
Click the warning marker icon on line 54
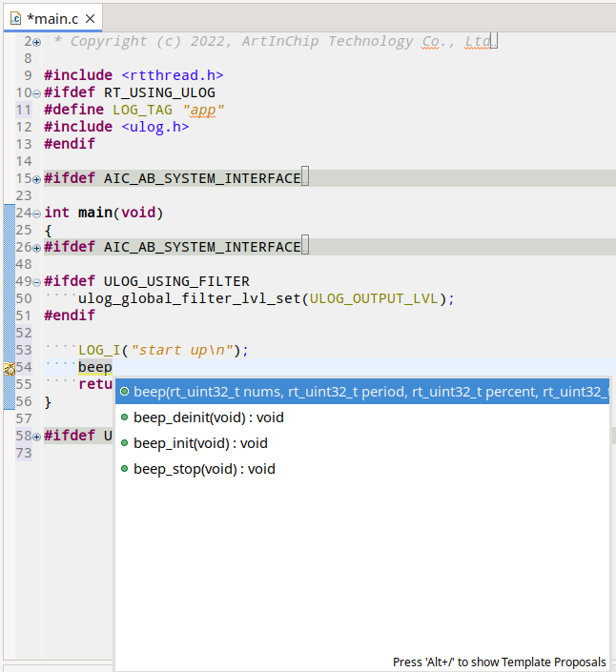(9, 369)
